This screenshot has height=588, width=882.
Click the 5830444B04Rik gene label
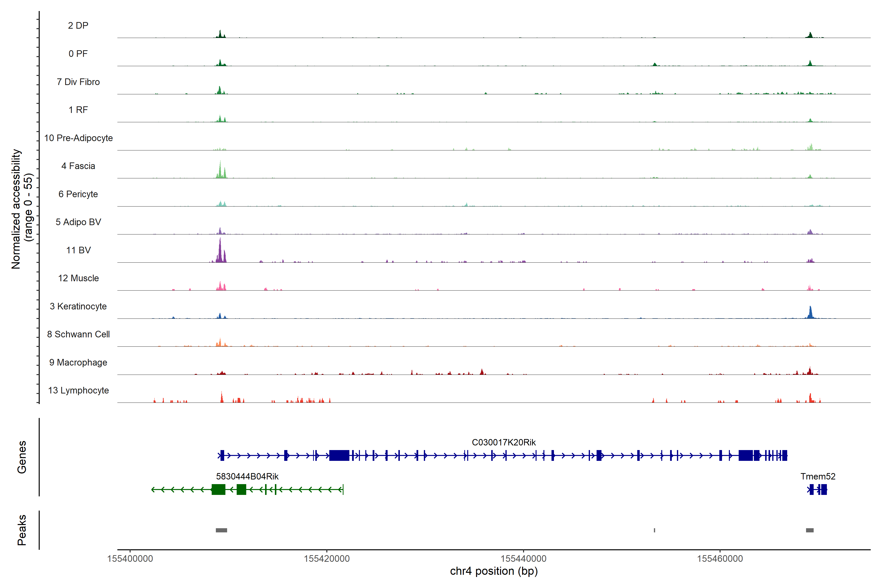[247, 477]
